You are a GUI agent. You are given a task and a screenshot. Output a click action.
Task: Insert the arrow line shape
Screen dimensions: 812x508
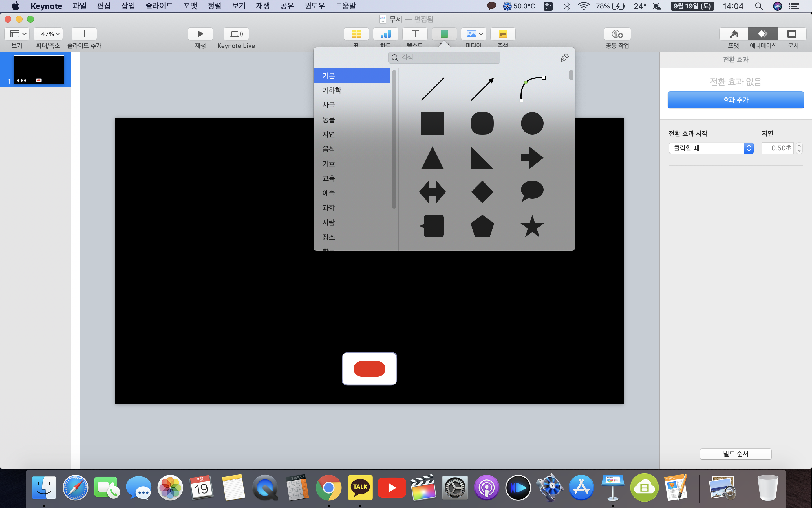click(482, 89)
